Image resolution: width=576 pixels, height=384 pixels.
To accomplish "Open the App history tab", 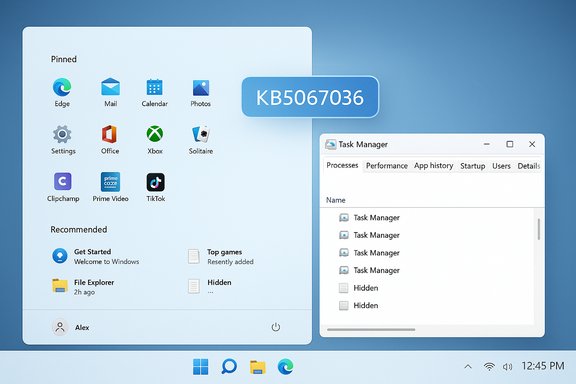I will (433, 166).
